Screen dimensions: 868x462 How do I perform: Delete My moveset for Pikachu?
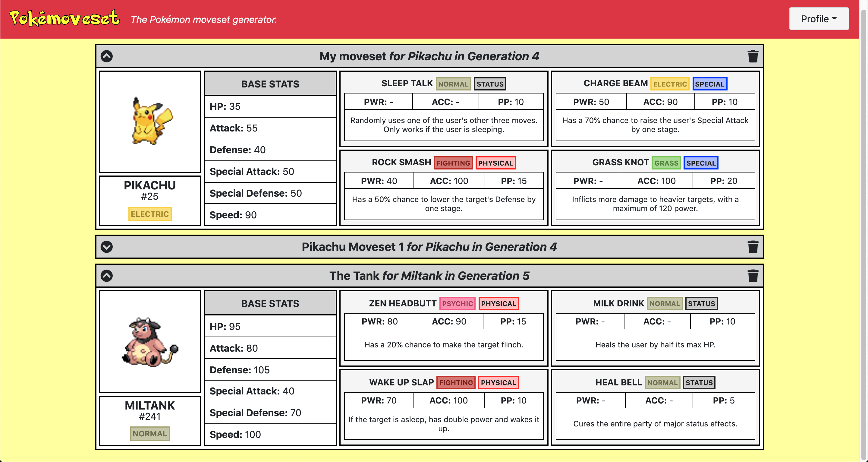coord(753,56)
